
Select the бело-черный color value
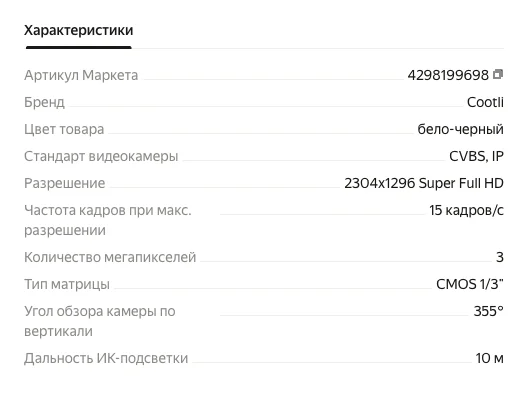[x=460, y=129]
